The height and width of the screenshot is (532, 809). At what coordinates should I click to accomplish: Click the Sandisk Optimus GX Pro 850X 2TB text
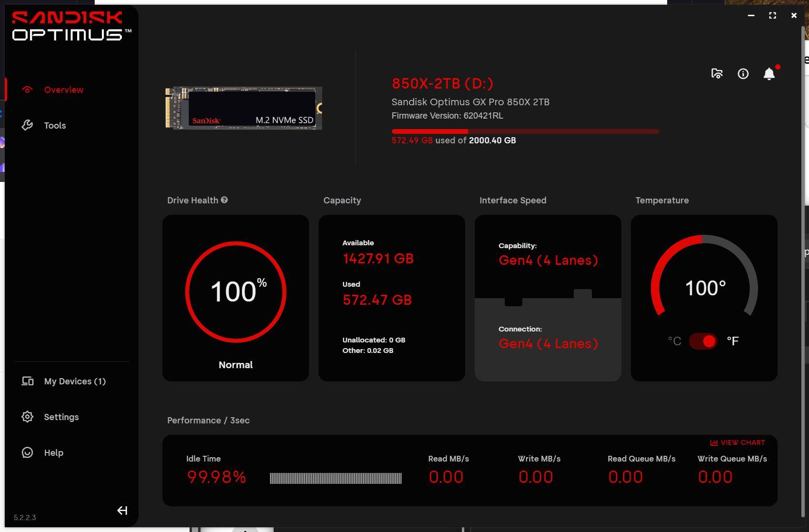tap(470, 102)
